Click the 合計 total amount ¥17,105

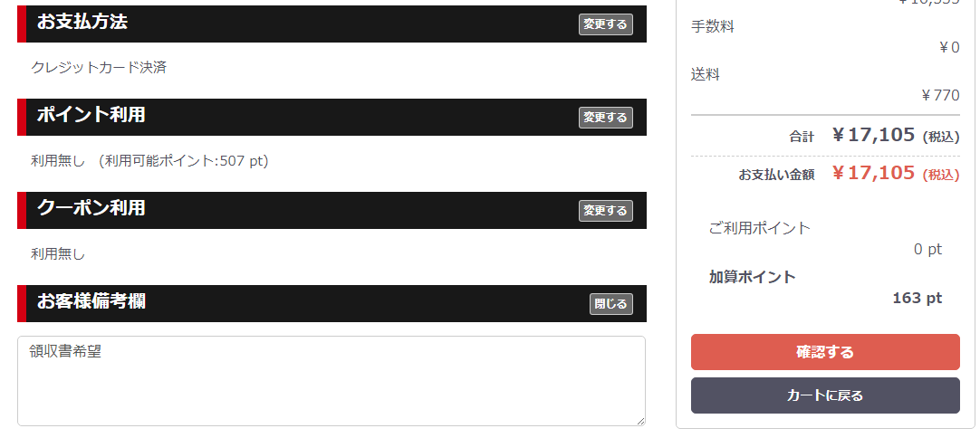pos(874,135)
